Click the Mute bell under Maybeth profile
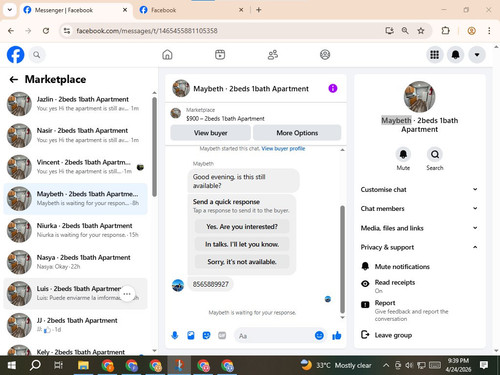 [403, 154]
